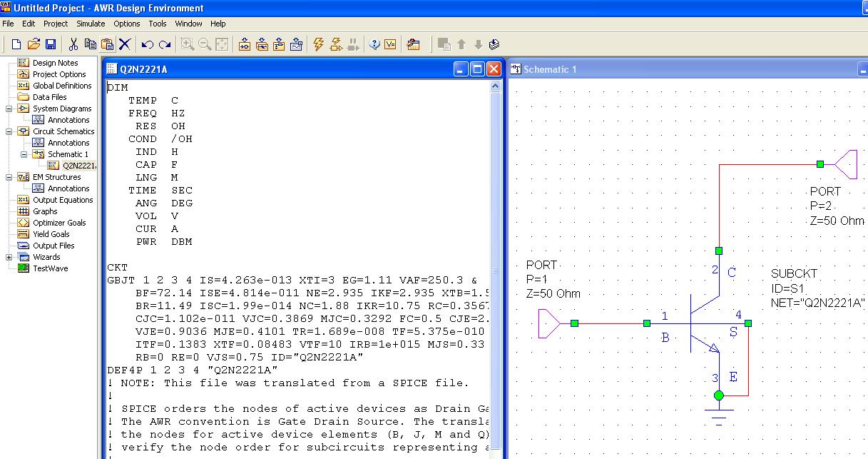
Task: Click the Zoom Out magnifier icon
Action: point(205,44)
